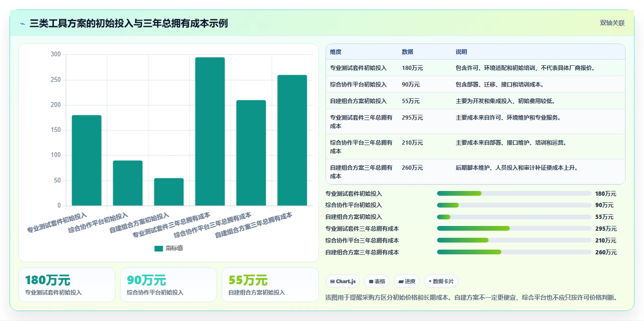Click the 自建组合方案初始投入 chart bar

tap(169, 192)
